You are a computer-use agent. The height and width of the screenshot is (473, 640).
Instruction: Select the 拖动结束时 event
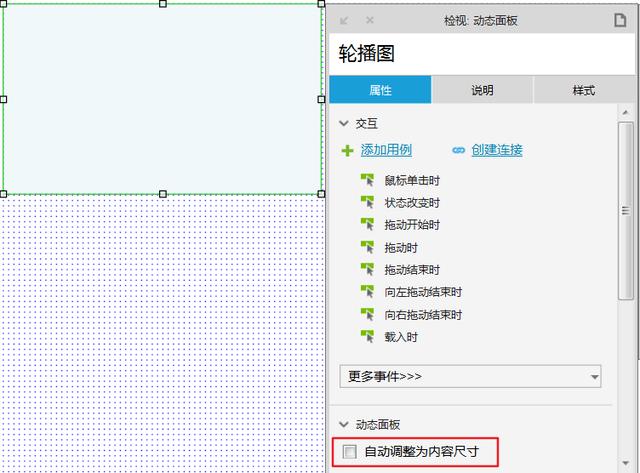[412, 270]
